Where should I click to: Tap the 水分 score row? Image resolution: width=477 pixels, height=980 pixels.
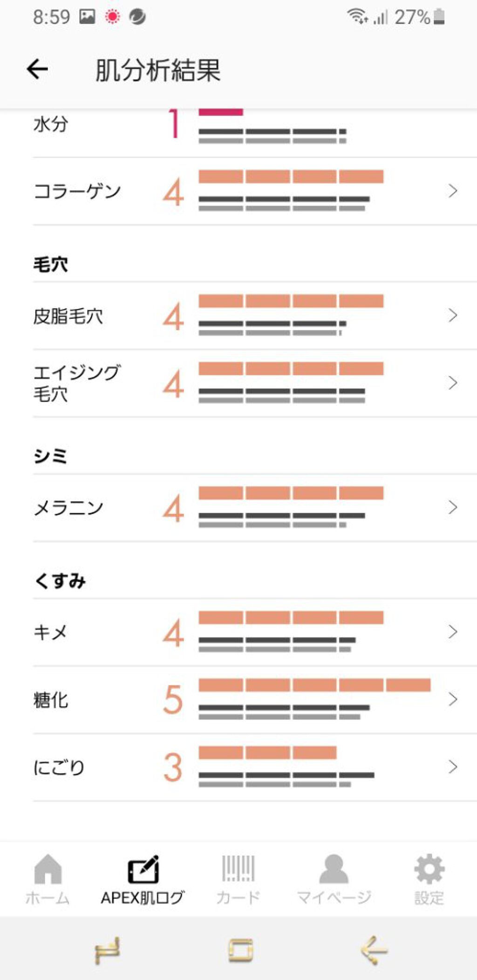pos(233,126)
